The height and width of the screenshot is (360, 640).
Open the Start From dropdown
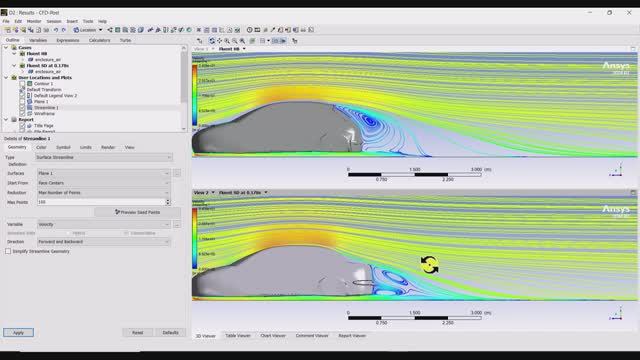point(104,183)
